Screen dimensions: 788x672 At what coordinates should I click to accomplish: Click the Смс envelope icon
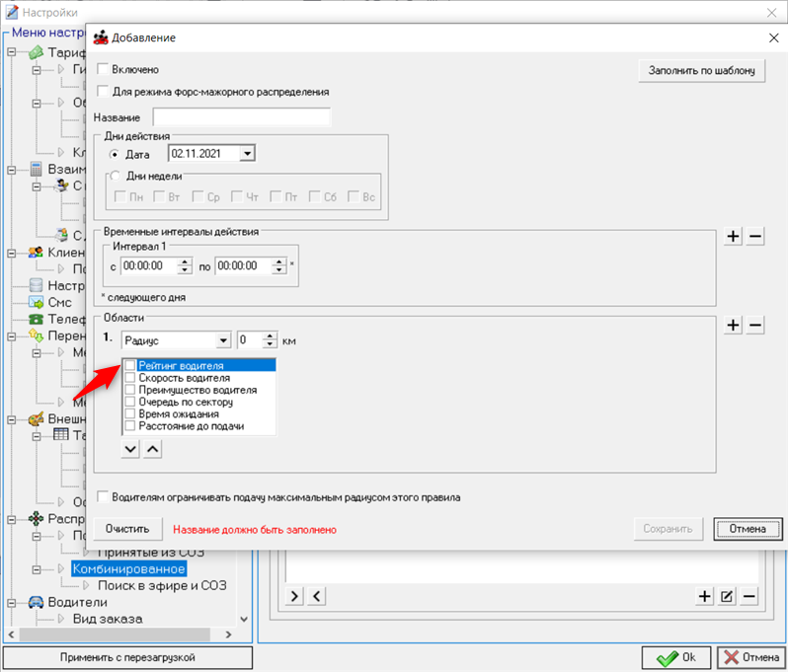click(x=36, y=302)
